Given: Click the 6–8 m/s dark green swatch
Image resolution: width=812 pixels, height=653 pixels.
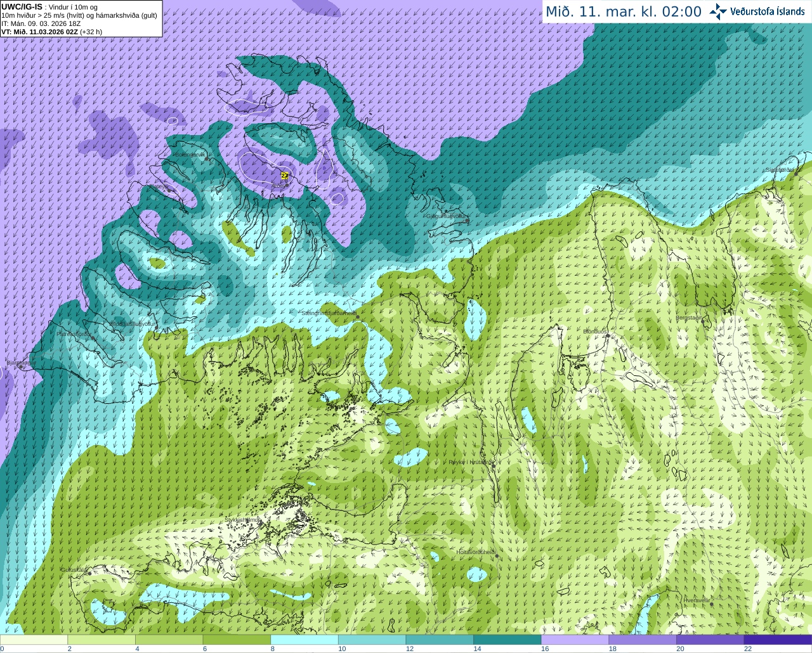Looking at the screenshot, I should pyautogui.click(x=237, y=640).
